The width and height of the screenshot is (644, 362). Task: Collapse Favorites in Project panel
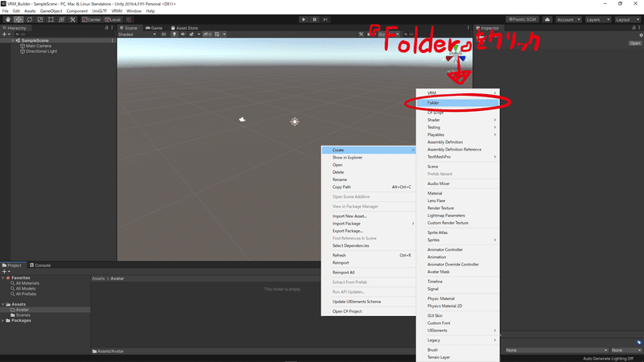pyautogui.click(x=3, y=278)
